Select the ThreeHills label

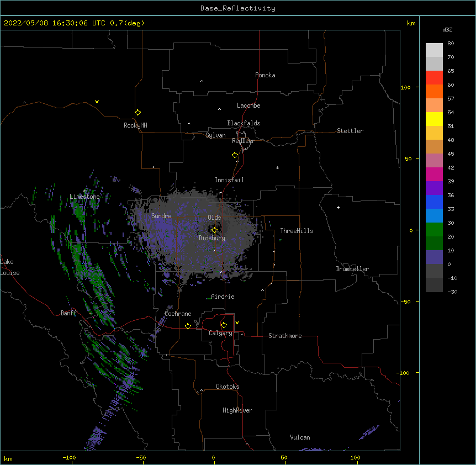(x=297, y=231)
